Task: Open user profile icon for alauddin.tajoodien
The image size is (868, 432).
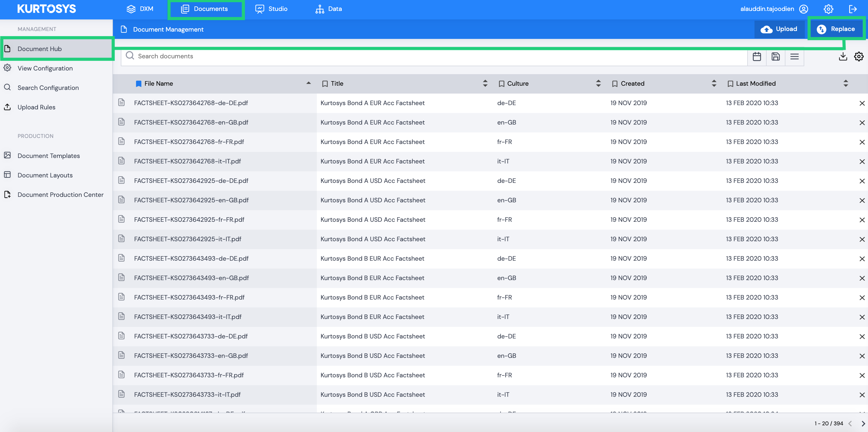Action: point(803,9)
